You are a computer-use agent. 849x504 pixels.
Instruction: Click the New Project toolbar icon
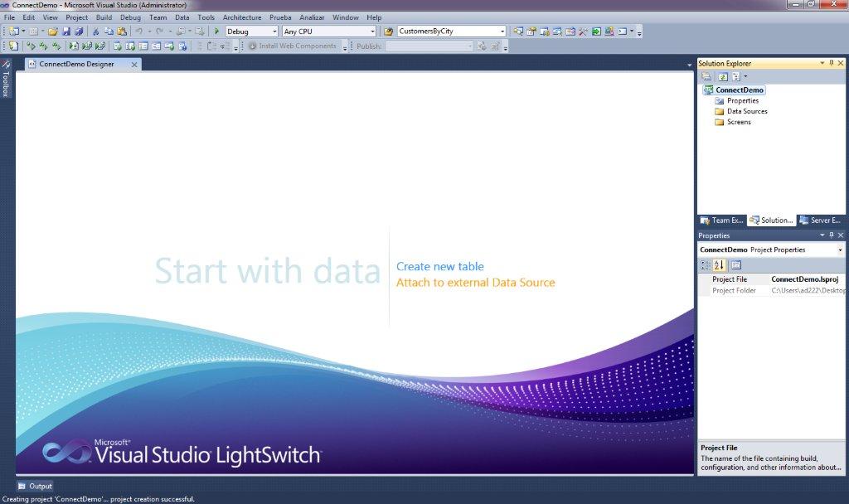pyautogui.click(x=13, y=31)
